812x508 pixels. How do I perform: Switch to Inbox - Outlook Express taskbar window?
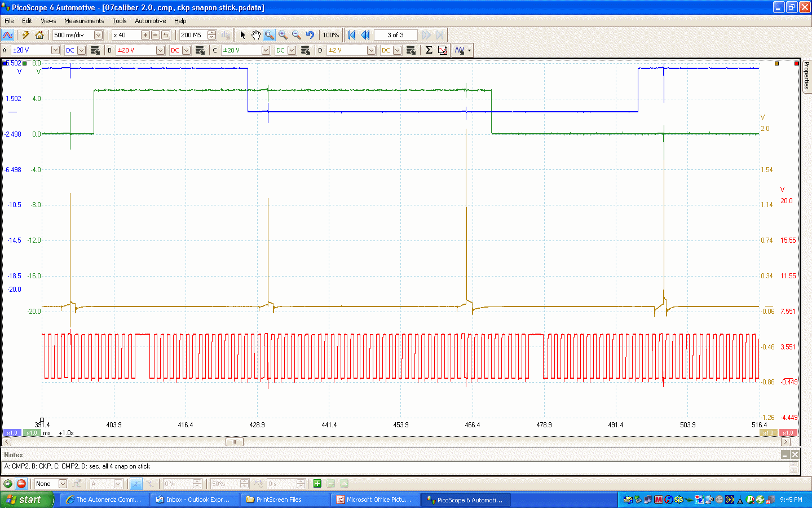click(194, 500)
